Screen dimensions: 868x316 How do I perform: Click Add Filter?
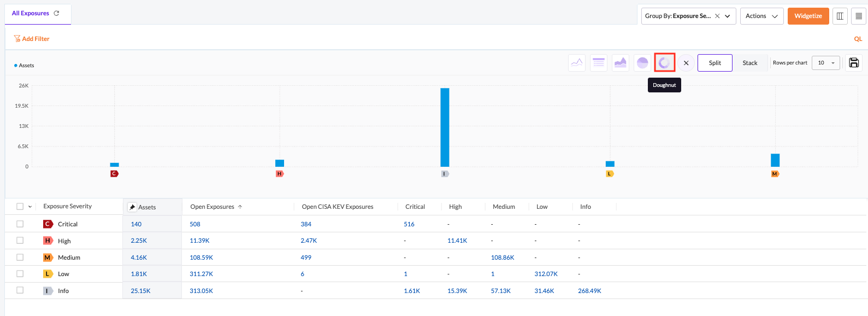click(32, 39)
